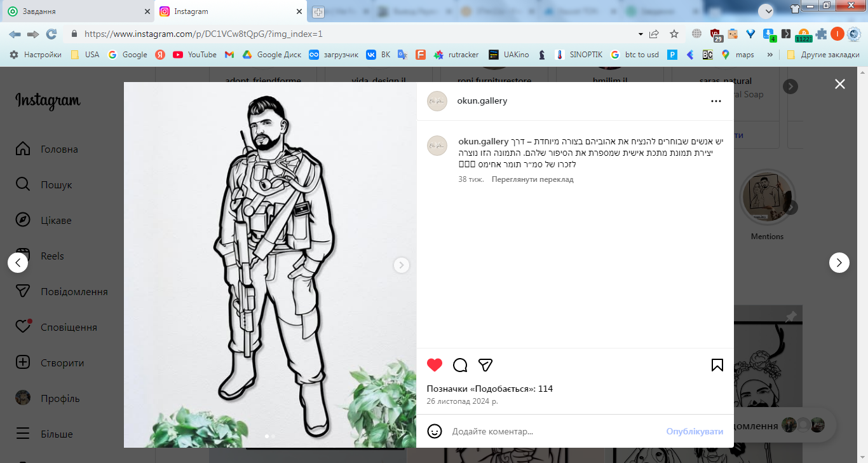Open Профіль in sidebar

pos(47,399)
